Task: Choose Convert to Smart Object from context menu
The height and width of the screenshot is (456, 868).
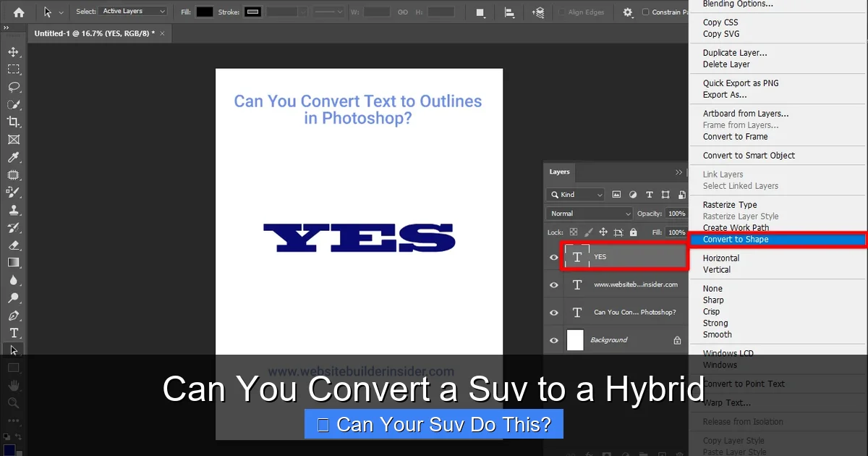Action: coord(749,155)
